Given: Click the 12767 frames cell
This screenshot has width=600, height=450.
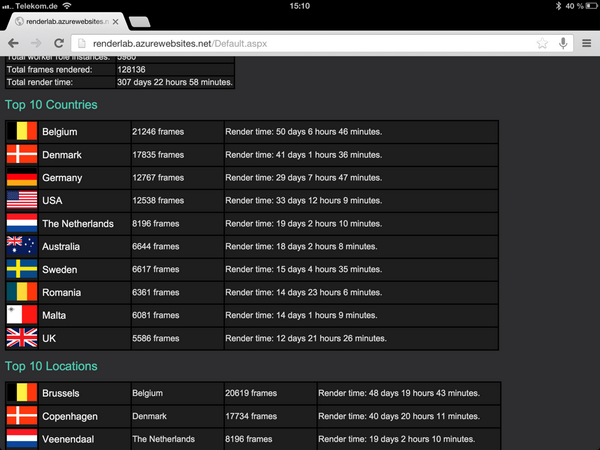Looking at the screenshot, I should point(178,178).
